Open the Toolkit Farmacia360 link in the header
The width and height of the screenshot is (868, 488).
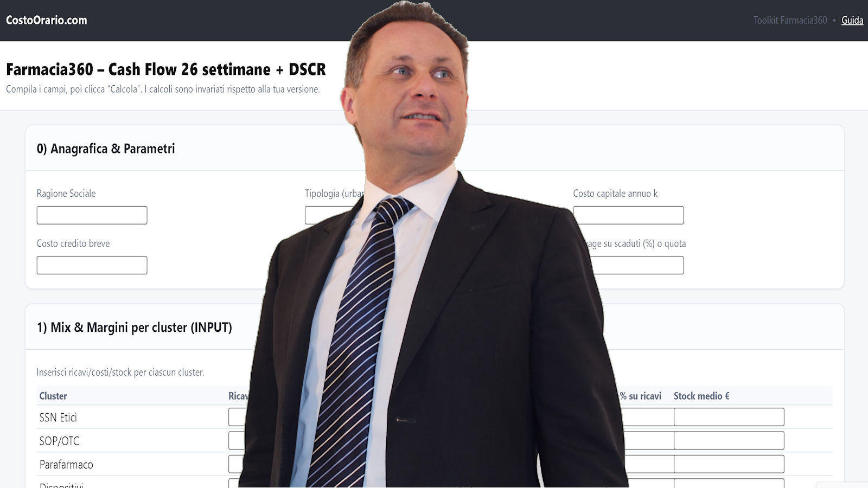click(x=790, y=20)
